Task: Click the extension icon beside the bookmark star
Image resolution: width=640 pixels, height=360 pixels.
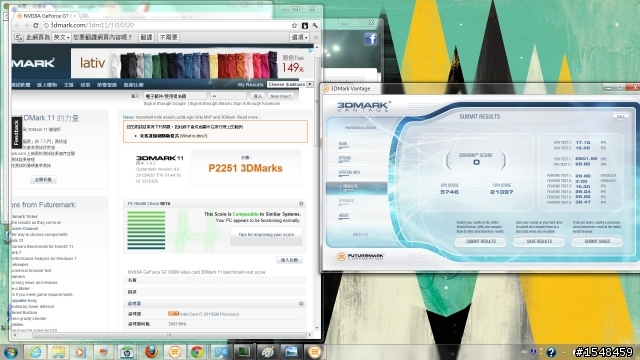Action: (304, 25)
